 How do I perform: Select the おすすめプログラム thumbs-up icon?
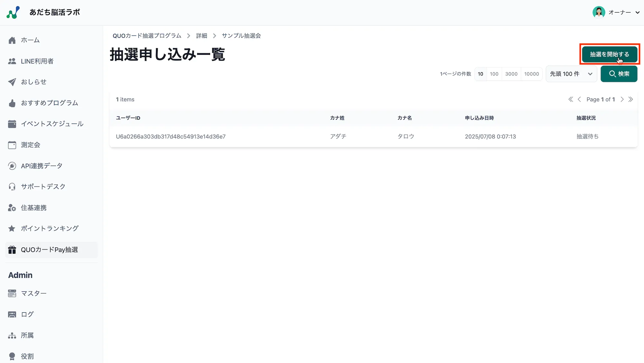(x=12, y=103)
